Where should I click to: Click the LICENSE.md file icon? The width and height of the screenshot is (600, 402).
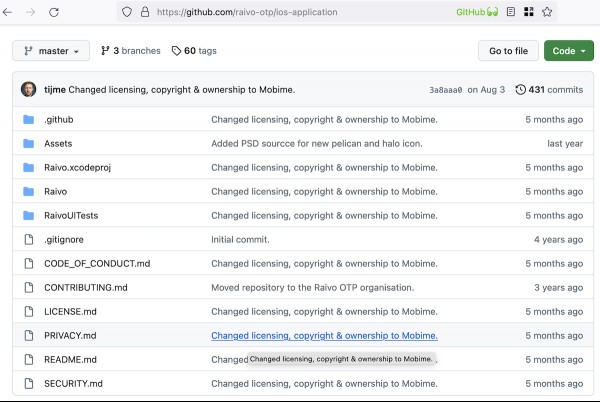[29, 312]
